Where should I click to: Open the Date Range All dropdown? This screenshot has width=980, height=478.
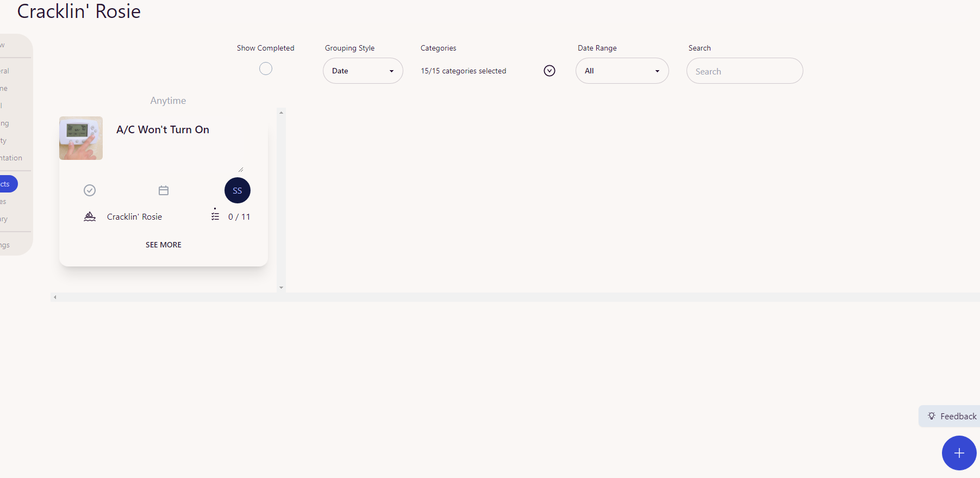622,71
